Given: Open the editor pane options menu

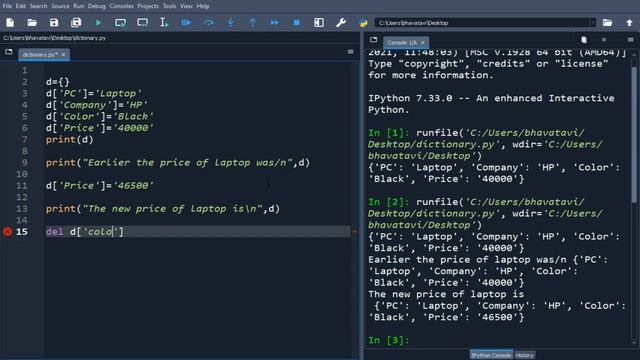Looking at the screenshot, I should point(351,52).
